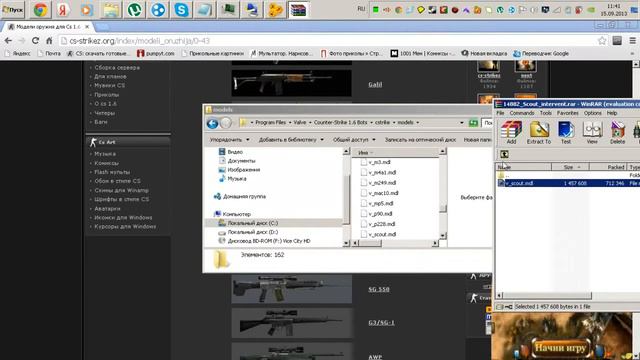Open the Commands menu in WinRAR

click(x=522, y=113)
